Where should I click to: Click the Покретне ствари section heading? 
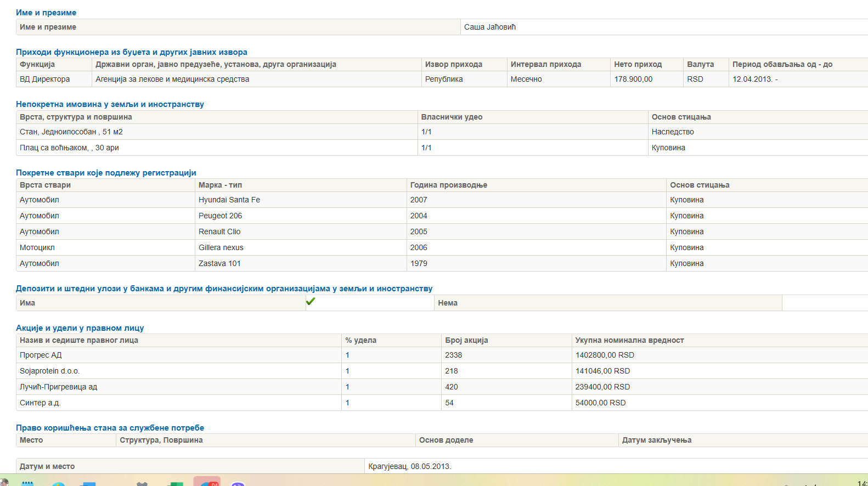tap(106, 173)
